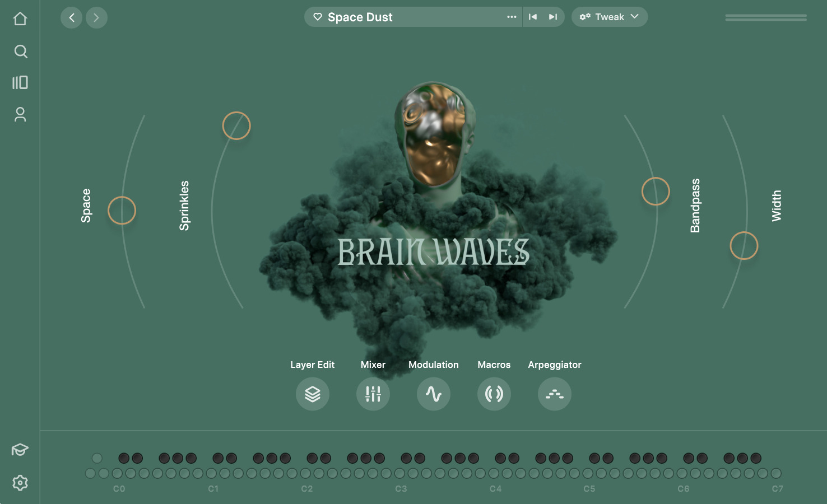Viewport: 827px width, 504px height.
Task: Play the C5 key on keyboard
Action: click(588, 474)
